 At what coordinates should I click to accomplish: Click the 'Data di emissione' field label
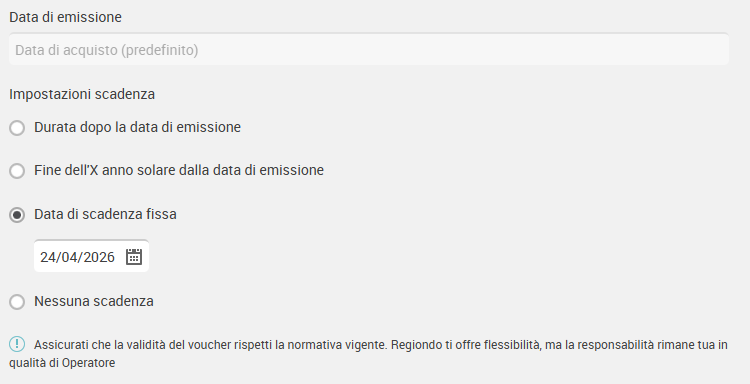pyautogui.click(x=66, y=17)
